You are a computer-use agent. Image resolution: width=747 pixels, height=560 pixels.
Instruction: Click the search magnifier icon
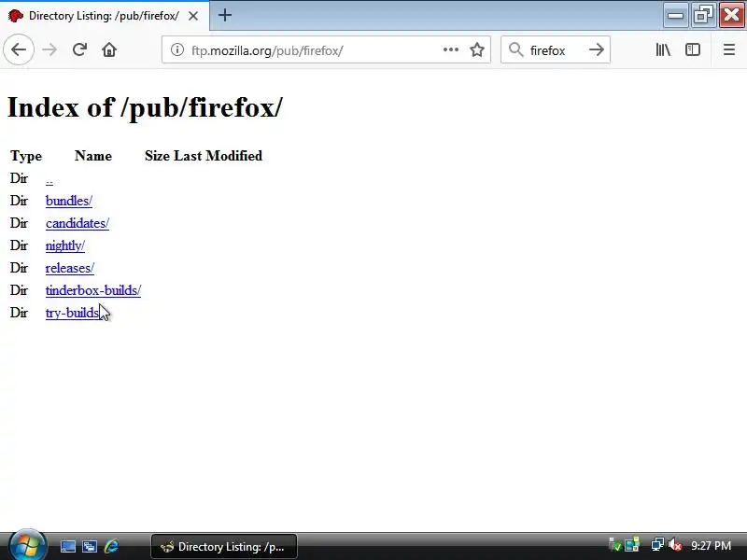515,49
